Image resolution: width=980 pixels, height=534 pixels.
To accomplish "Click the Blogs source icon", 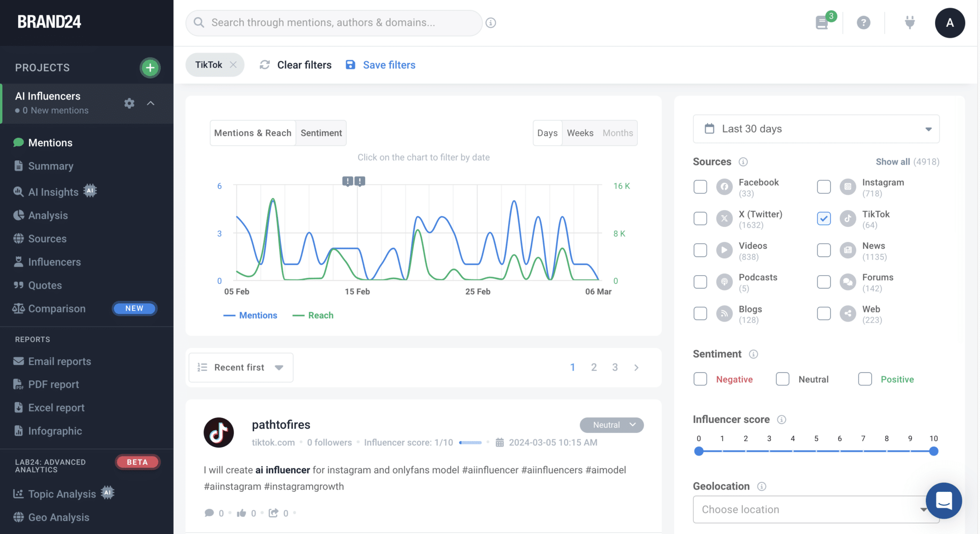I will point(724,313).
